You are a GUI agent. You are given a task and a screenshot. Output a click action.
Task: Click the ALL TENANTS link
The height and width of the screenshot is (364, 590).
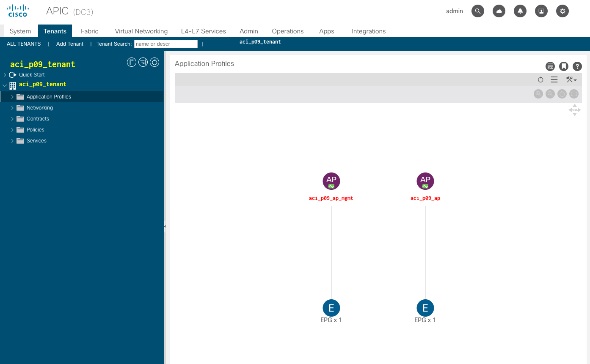24,44
